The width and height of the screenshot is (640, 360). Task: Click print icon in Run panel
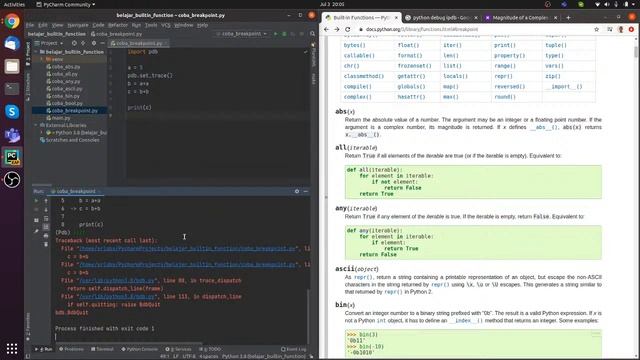(46, 236)
